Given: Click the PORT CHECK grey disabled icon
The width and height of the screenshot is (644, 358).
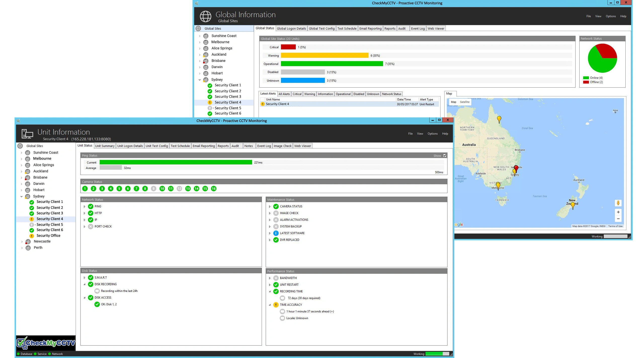Looking at the screenshot, I should tap(91, 227).
